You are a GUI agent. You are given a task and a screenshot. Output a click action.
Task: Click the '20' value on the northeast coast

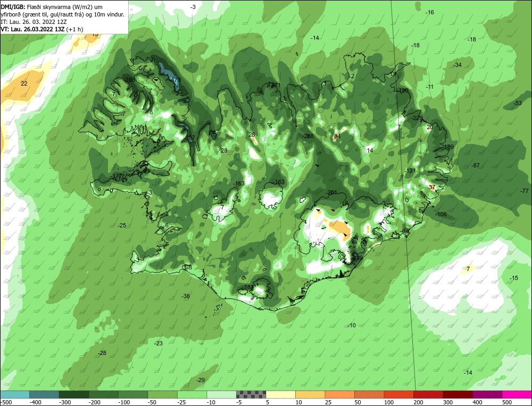[430, 127]
